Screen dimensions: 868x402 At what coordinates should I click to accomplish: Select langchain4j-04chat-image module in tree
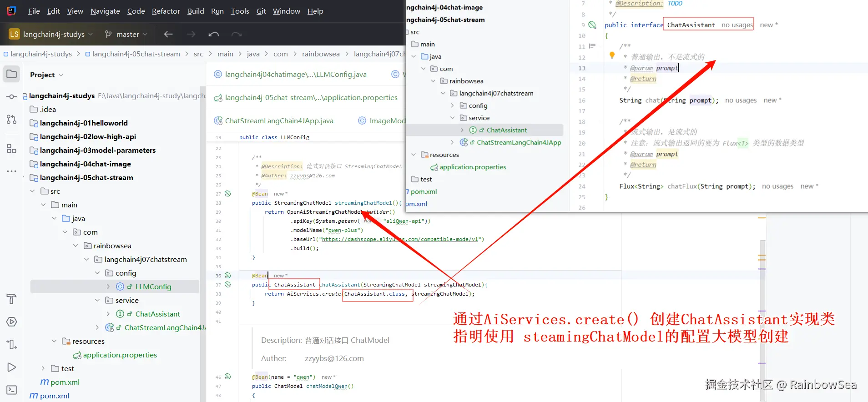coord(86,164)
